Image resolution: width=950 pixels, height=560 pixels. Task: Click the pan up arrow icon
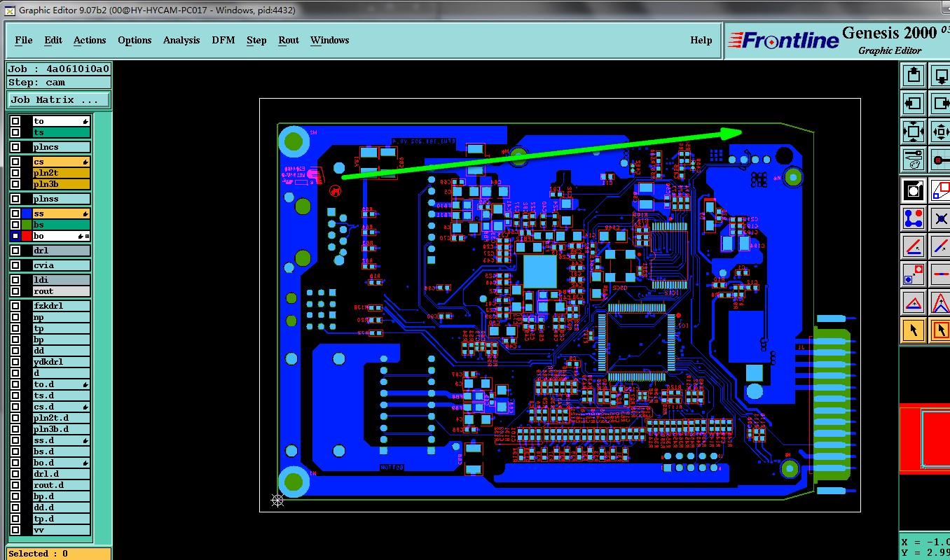[913, 75]
